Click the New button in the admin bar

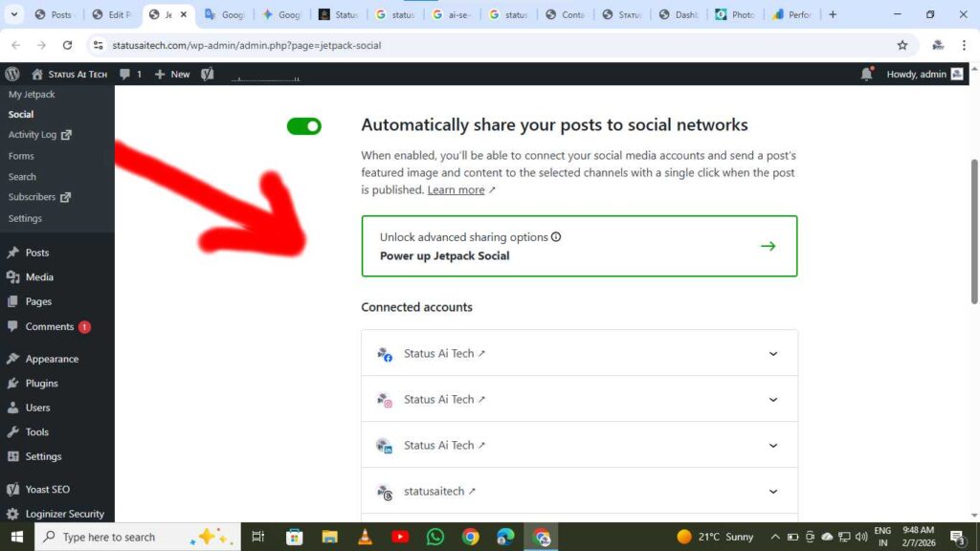(x=172, y=74)
